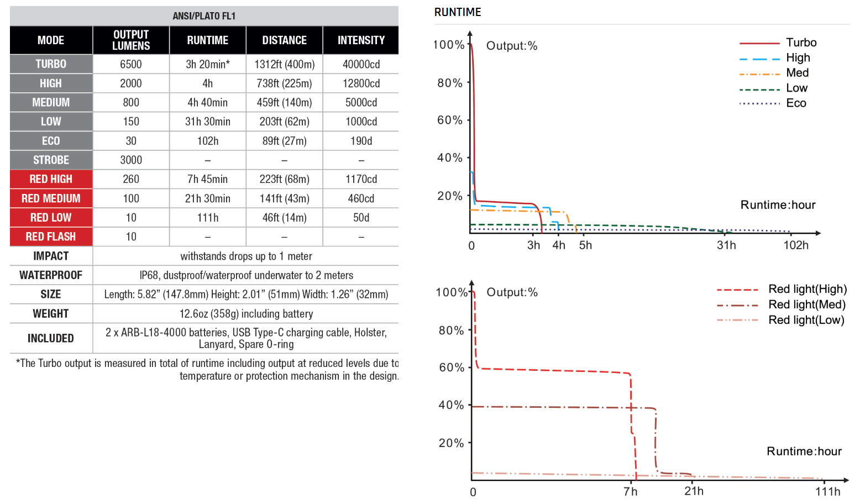
Task: Click the Med legend label text
Action: point(797,73)
